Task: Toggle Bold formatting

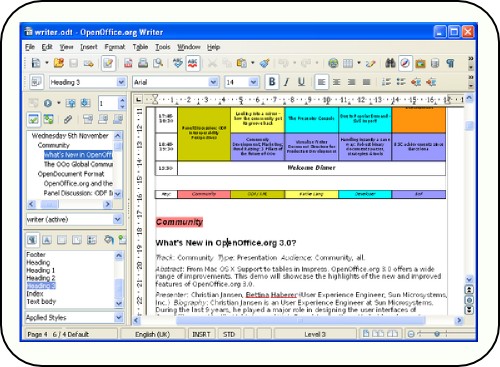Action: 272,82
